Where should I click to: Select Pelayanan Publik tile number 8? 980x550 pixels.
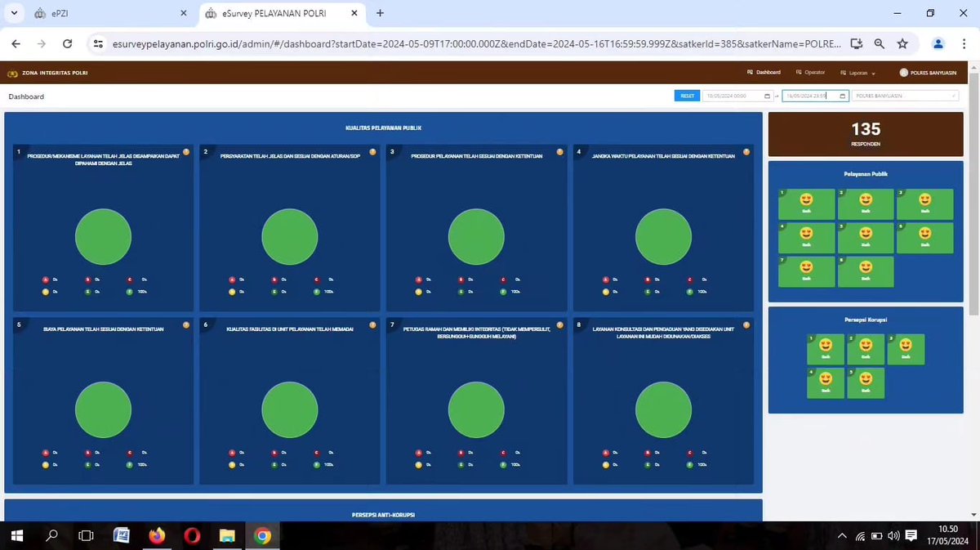(x=866, y=271)
